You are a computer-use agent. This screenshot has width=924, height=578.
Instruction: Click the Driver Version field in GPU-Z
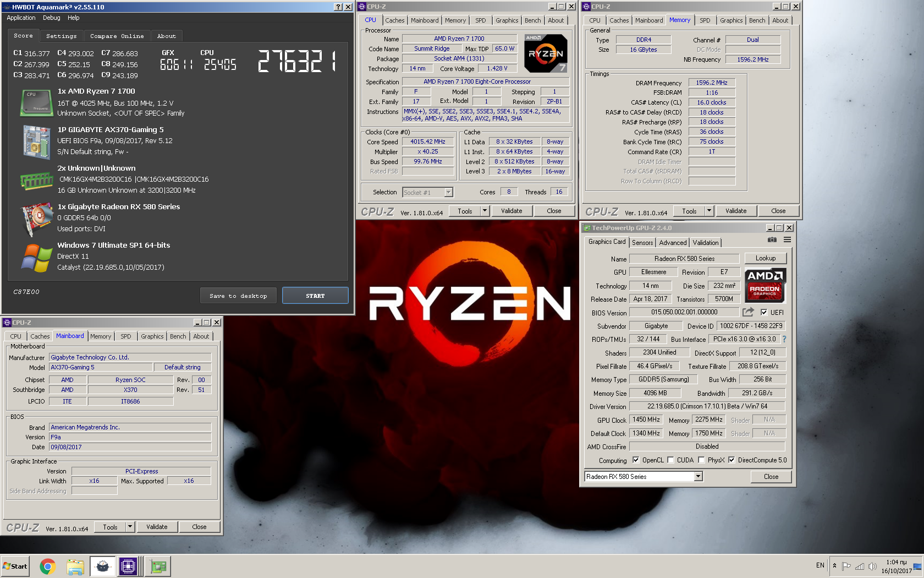[707, 406]
